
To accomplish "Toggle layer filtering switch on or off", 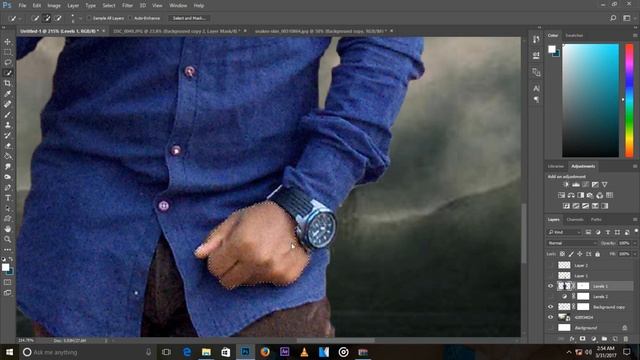I will click(636, 231).
